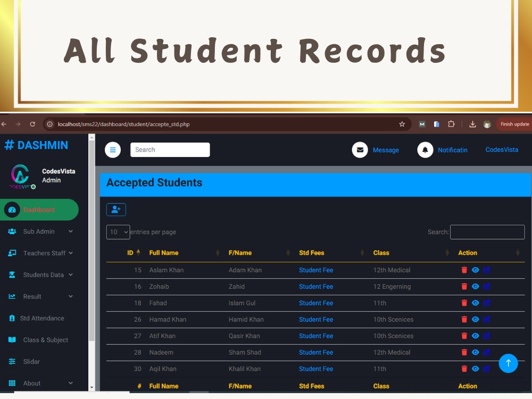Bookmark this page with the star icon

click(402, 124)
